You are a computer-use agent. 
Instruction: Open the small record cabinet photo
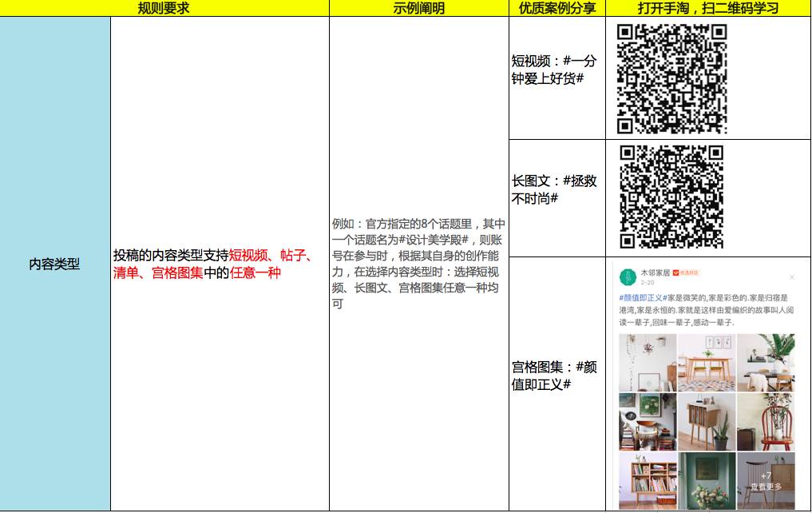pos(706,422)
